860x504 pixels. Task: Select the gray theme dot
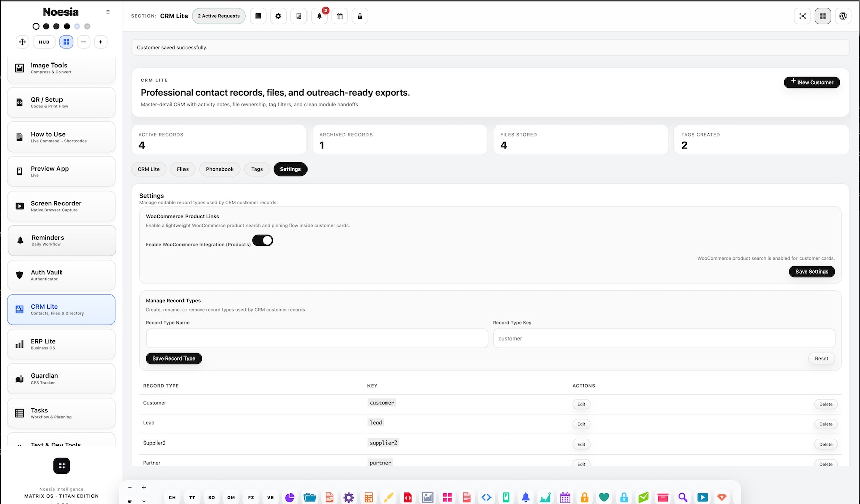87,26
